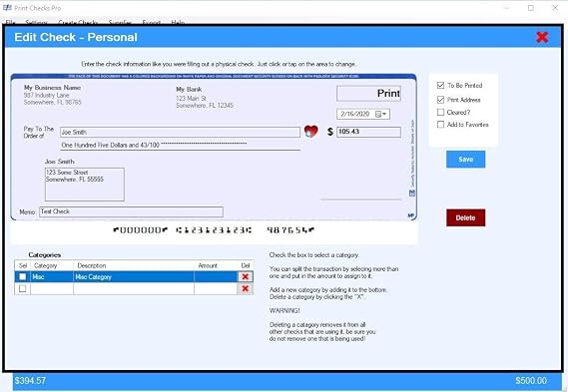
Task: Click the 105.43 amount field
Action: point(368,132)
